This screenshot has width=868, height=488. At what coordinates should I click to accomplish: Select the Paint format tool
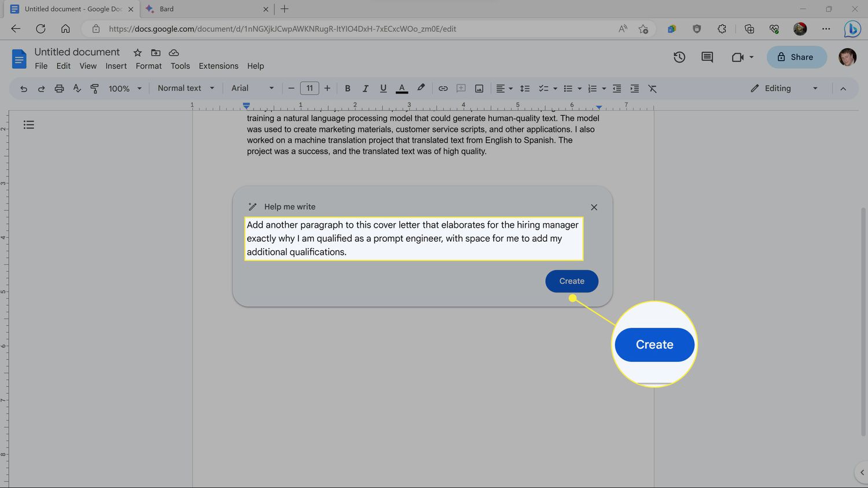tap(94, 88)
